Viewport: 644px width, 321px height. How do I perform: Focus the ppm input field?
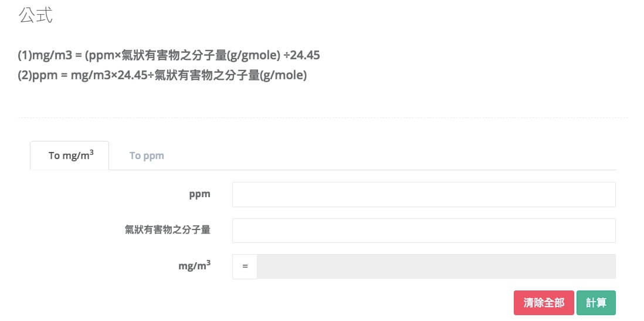pyautogui.click(x=424, y=194)
